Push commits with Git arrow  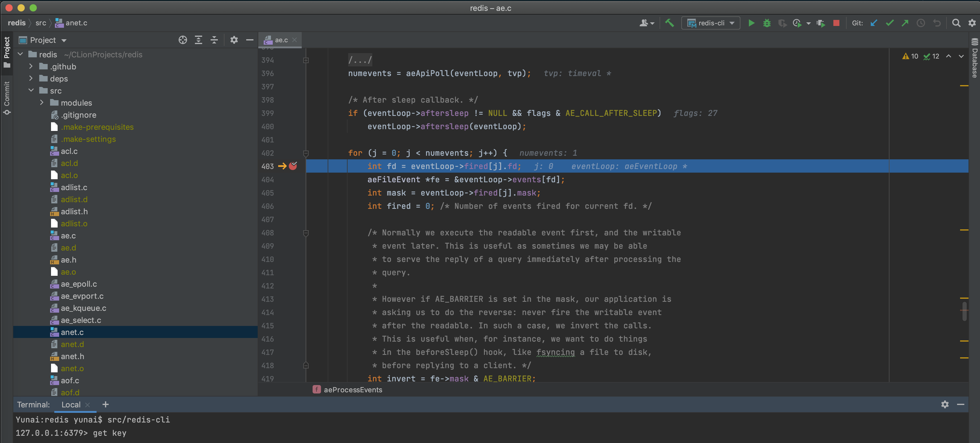coord(905,23)
